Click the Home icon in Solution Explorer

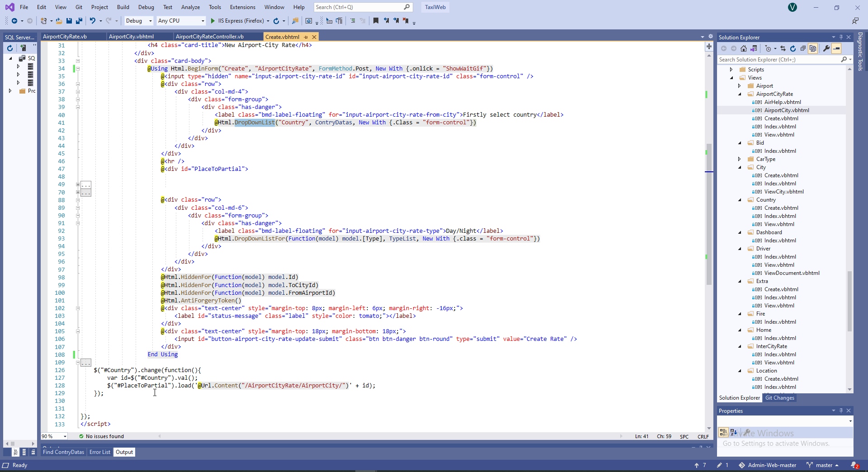(744, 48)
